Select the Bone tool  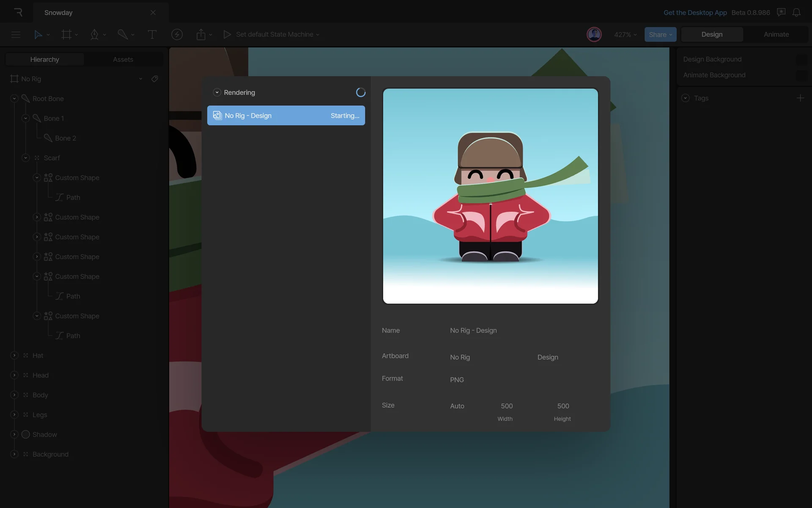(x=123, y=35)
